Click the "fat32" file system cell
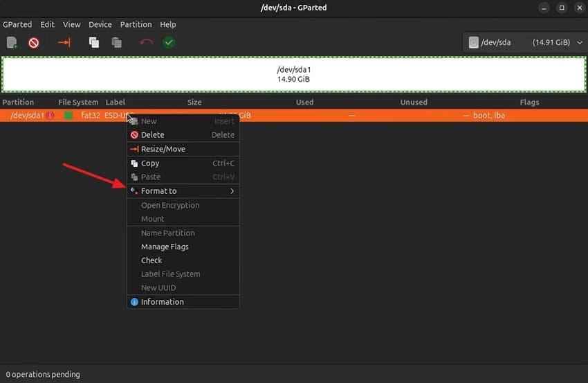Viewport: 588px width, 383px height. 91,115
